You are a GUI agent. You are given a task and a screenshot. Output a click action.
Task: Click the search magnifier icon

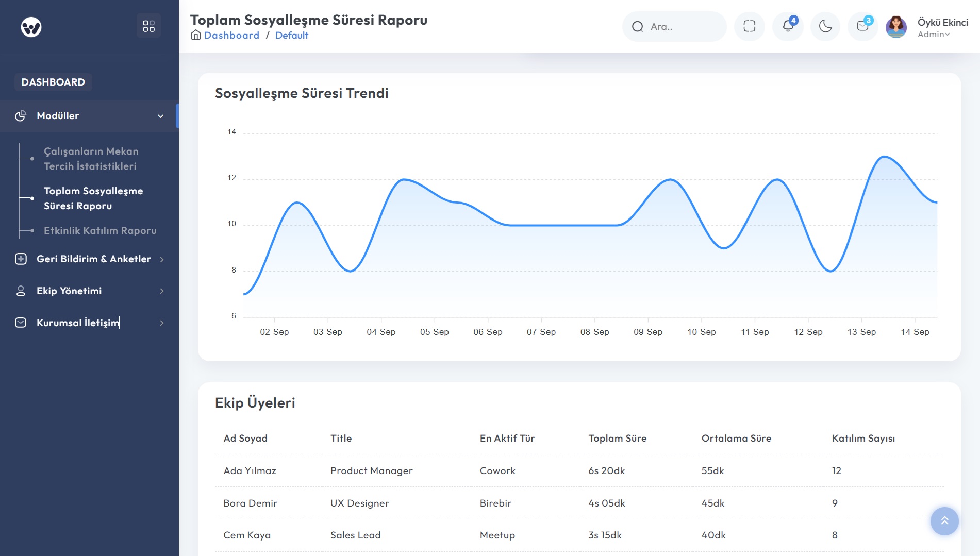[x=638, y=27]
